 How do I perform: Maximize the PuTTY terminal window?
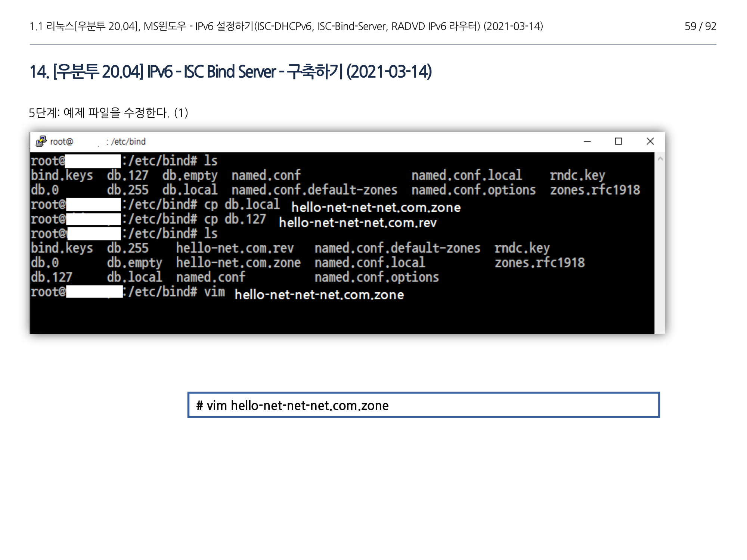tap(619, 141)
